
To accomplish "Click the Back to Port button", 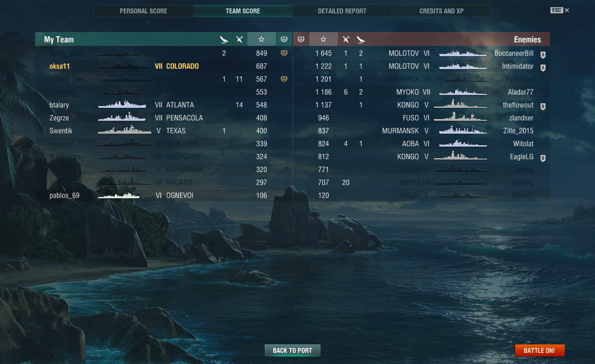I will 292,350.
